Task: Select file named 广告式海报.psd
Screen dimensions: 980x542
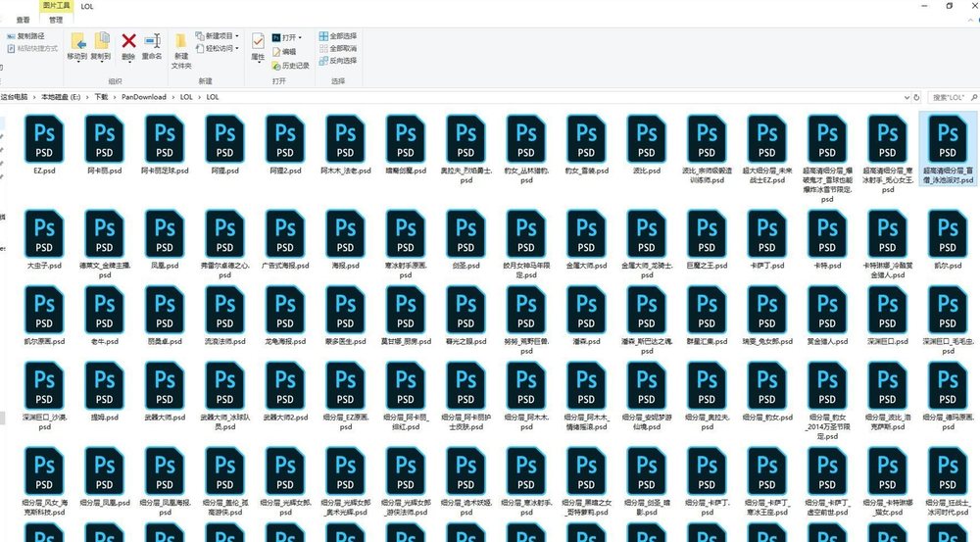Action: click(285, 266)
